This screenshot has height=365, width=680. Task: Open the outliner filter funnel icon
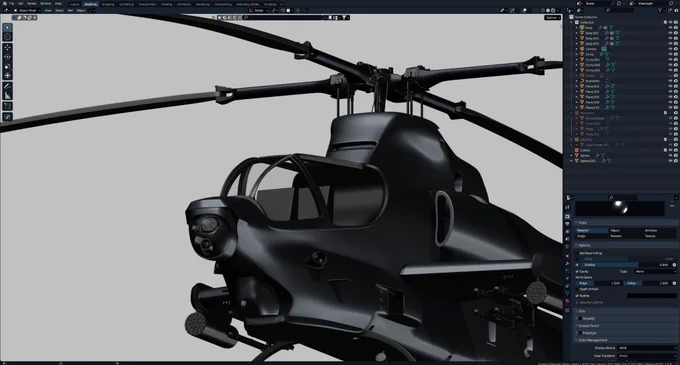point(660,10)
